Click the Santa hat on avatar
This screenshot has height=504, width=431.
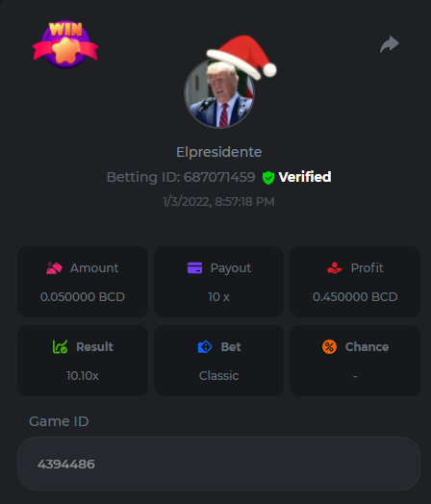pyautogui.click(x=243, y=57)
